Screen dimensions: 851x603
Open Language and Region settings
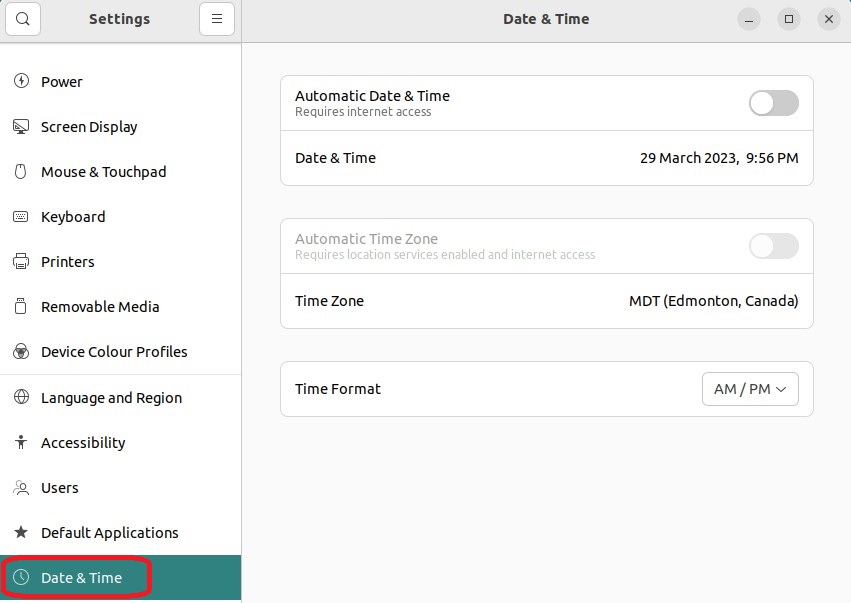coord(111,398)
